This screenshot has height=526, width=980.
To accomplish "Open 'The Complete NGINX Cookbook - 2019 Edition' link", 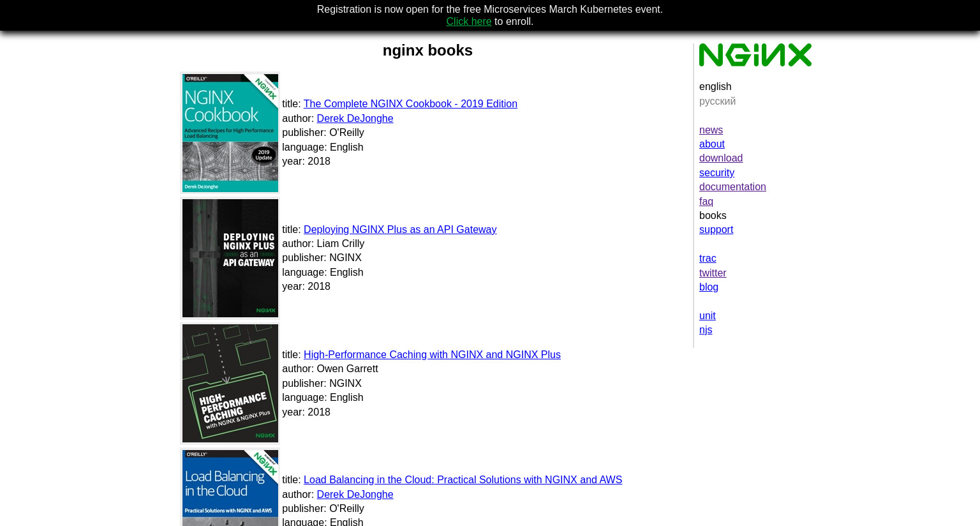I will coord(410,103).
